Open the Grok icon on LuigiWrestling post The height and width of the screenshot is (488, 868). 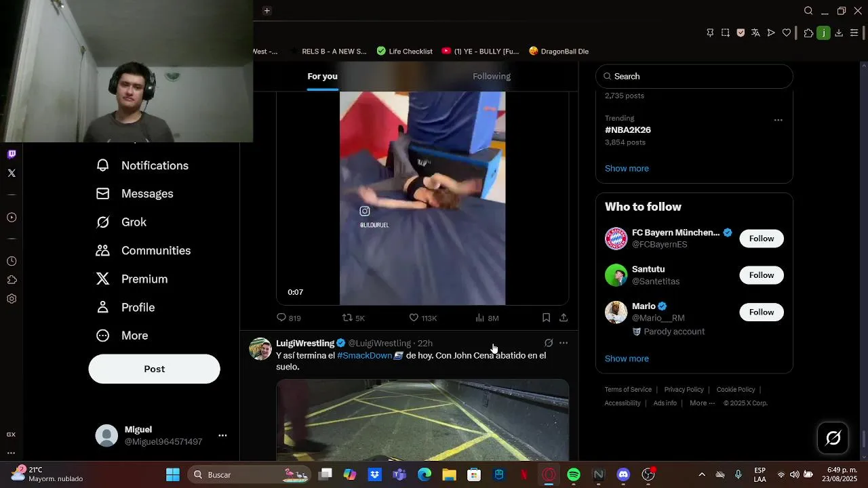[x=549, y=343]
